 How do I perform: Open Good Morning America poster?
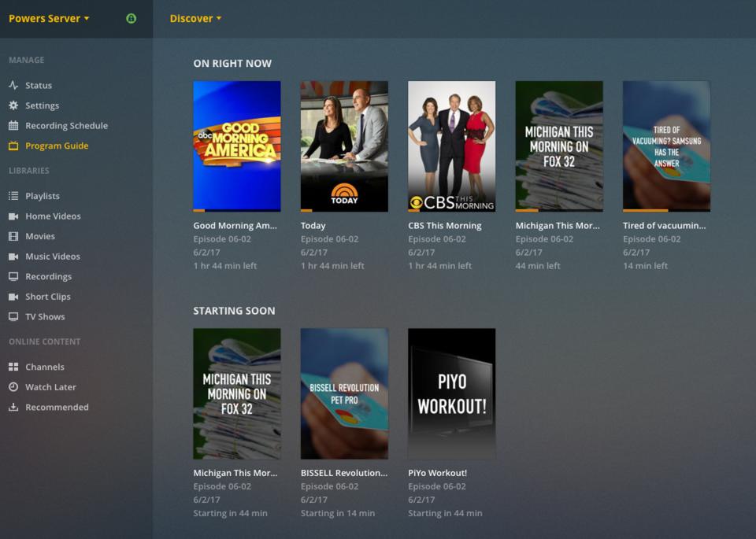click(237, 146)
